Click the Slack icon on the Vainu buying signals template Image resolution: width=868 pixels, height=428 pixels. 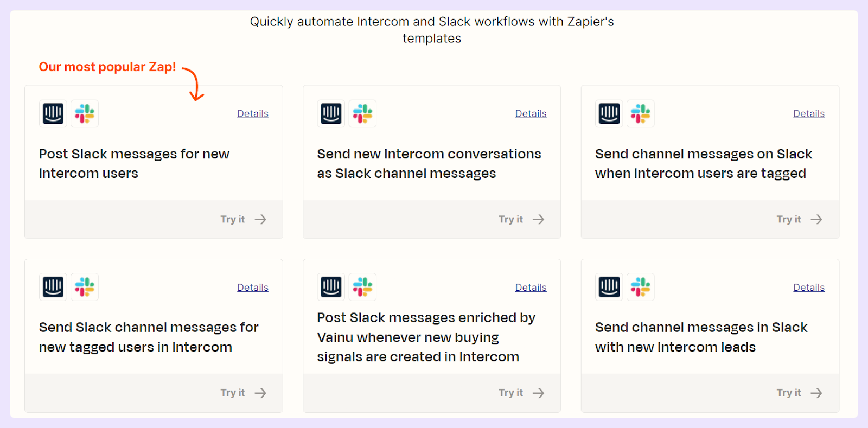(362, 287)
